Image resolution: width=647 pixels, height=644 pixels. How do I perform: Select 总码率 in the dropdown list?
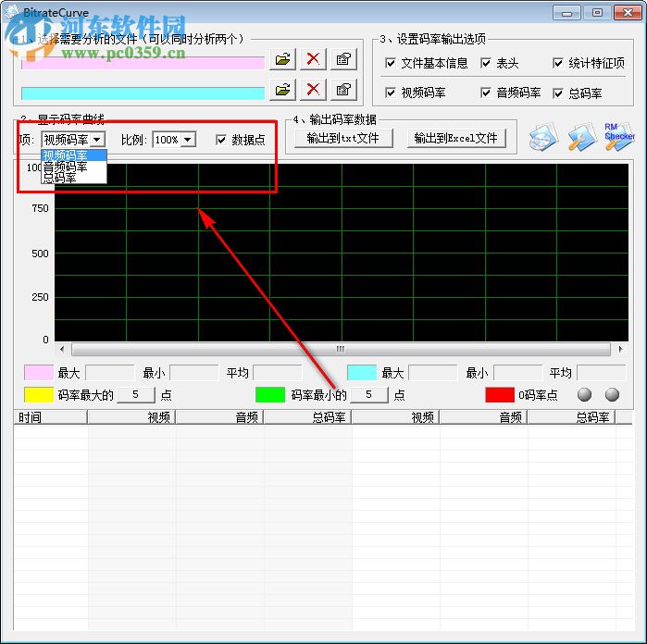pyautogui.click(x=74, y=178)
